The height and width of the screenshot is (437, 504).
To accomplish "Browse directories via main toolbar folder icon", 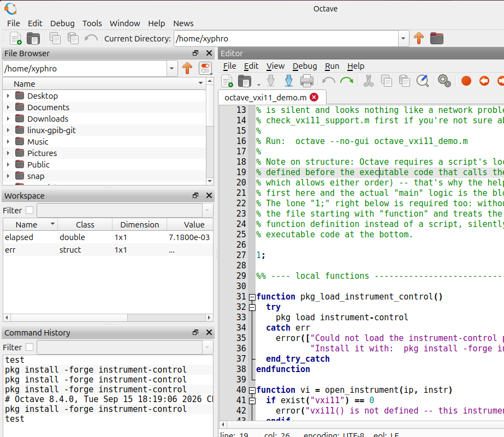I will click(x=436, y=39).
